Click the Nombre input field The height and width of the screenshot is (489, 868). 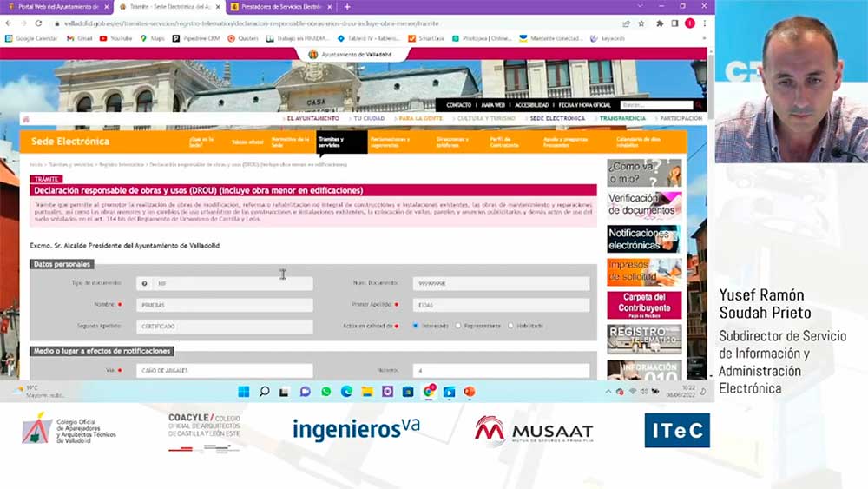click(x=224, y=305)
